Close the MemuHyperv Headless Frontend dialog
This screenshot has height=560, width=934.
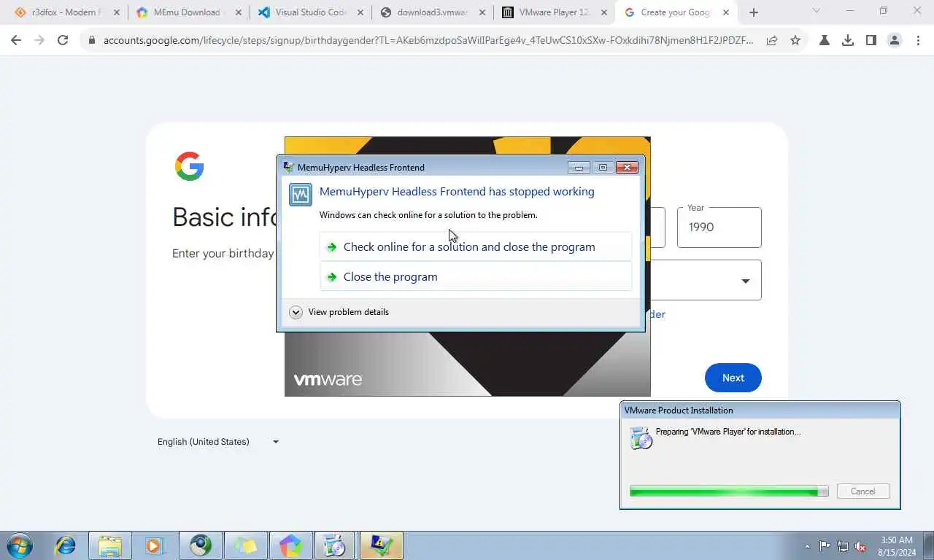click(x=627, y=168)
